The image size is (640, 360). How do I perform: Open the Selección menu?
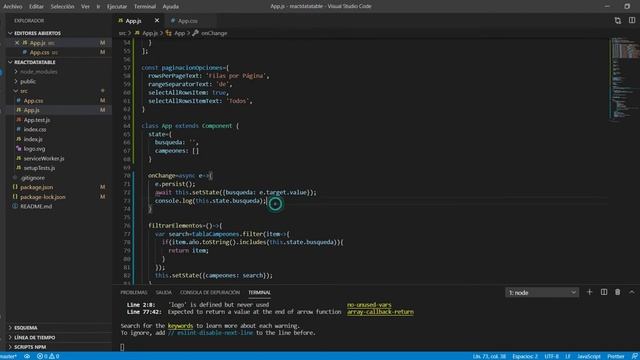click(x=62, y=7)
